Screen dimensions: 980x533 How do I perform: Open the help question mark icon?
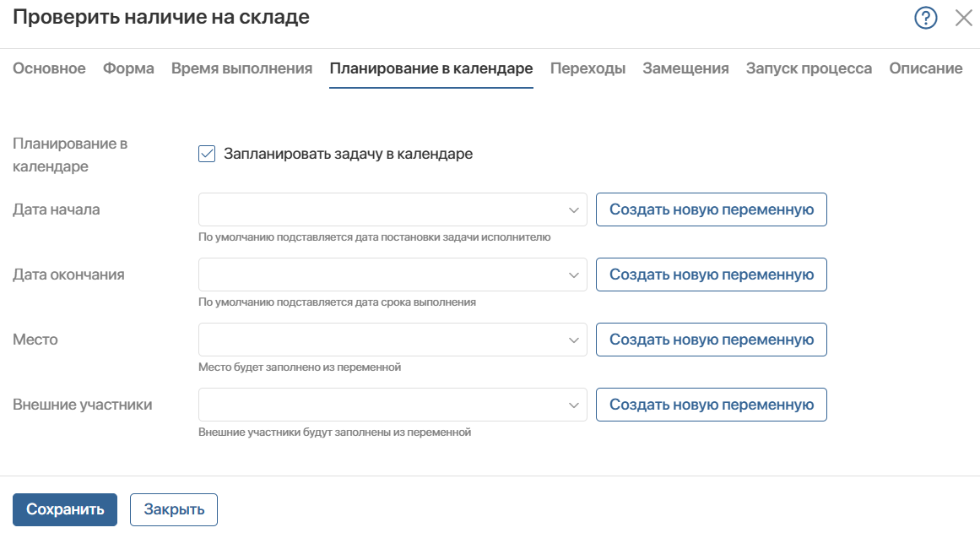click(x=926, y=18)
